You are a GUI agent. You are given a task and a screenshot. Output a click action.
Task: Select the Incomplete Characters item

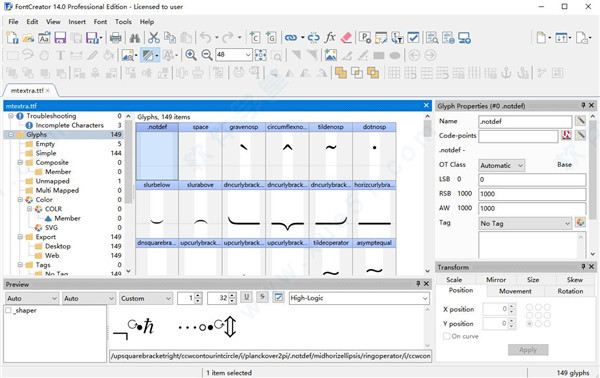(69, 125)
